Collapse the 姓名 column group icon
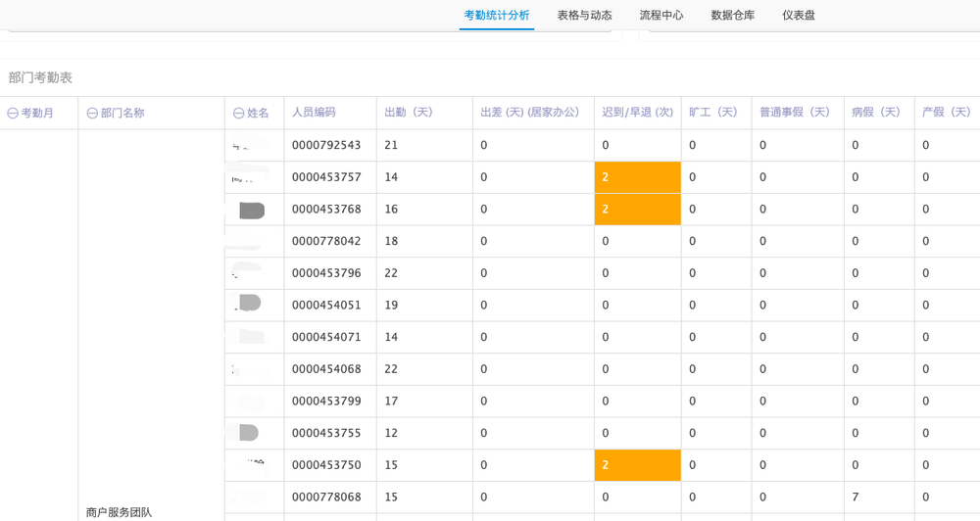This screenshot has height=521, width=980. [238, 114]
